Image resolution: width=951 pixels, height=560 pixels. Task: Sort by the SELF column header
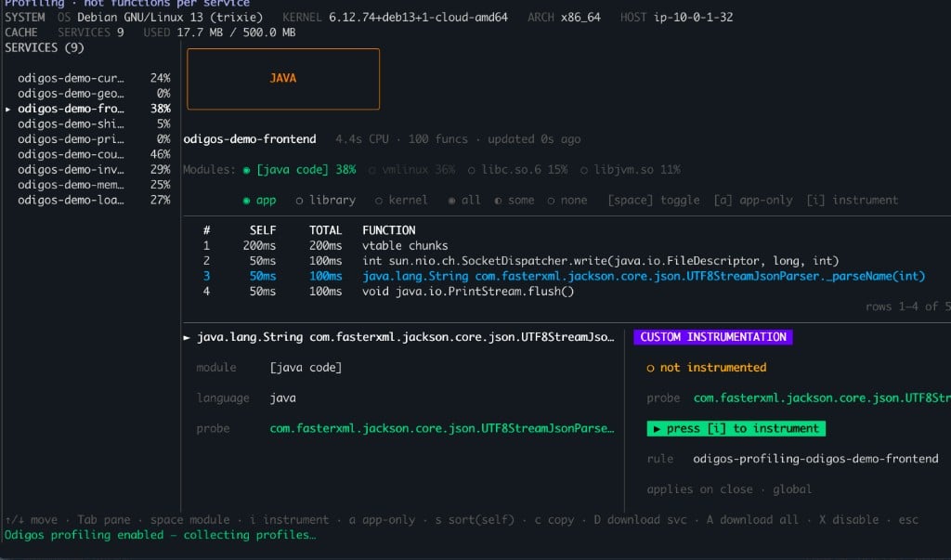tap(263, 230)
